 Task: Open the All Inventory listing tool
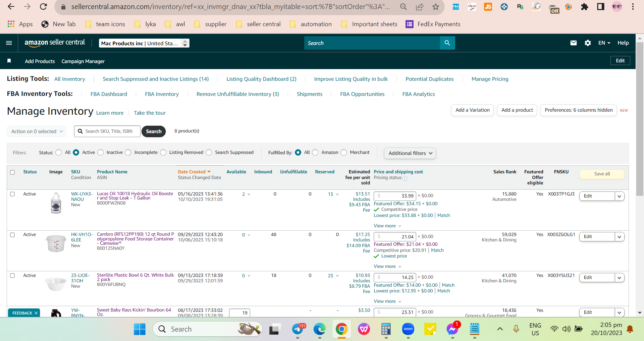pos(70,79)
